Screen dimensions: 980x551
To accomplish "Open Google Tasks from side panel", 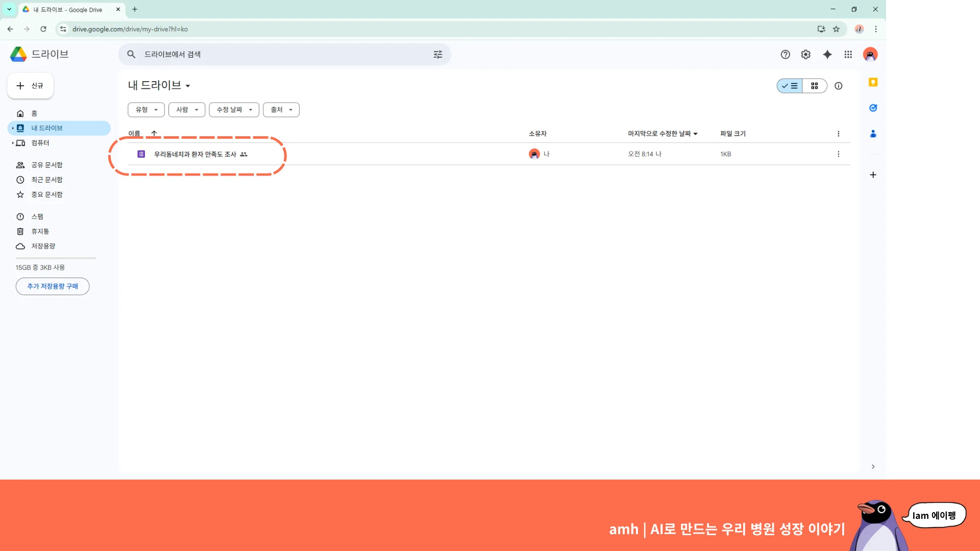I will click(873, 108).
